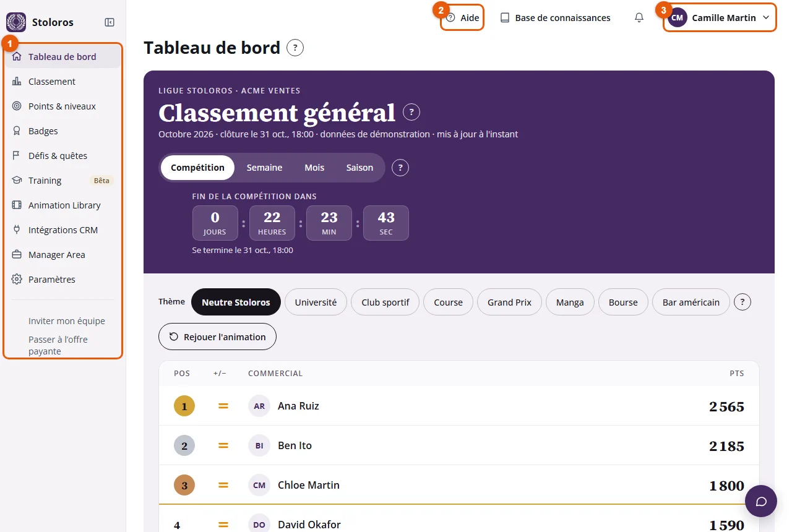Switch to the Semaine tab
This screenshot has width=792, height=532.
(264, 168)
